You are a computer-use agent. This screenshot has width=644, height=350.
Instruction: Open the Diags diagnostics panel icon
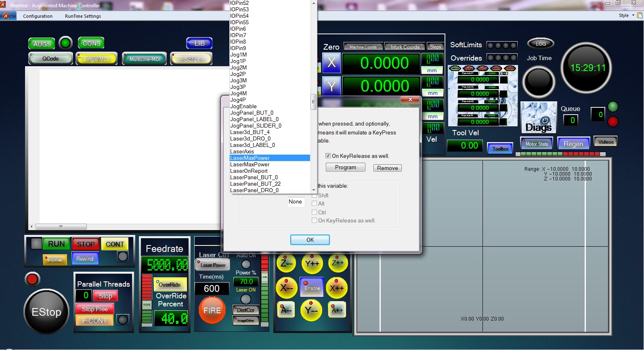(539, 117)
